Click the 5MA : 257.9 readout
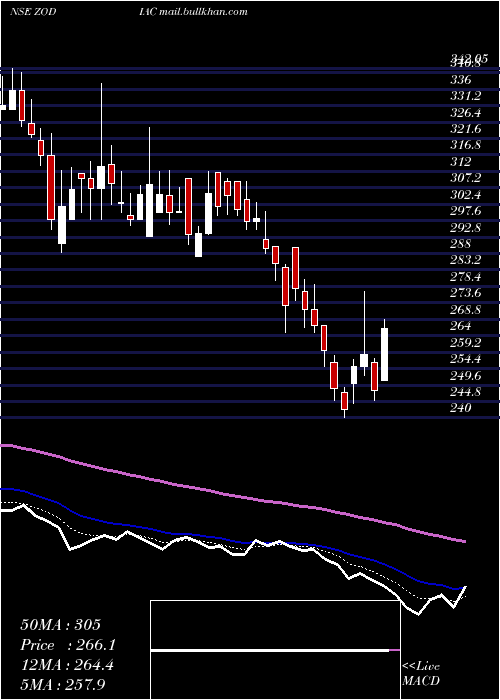The width and height of the screenshot is (500, 700). coord(65,685)
